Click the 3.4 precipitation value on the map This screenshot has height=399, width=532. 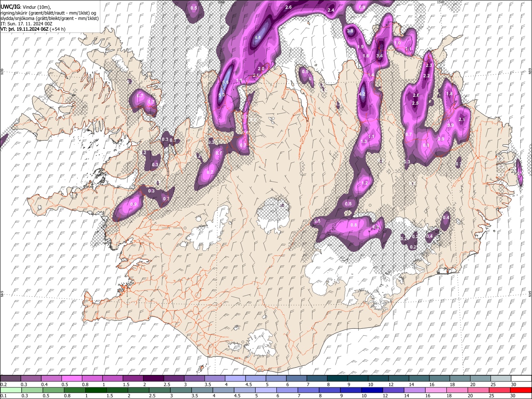379,55
